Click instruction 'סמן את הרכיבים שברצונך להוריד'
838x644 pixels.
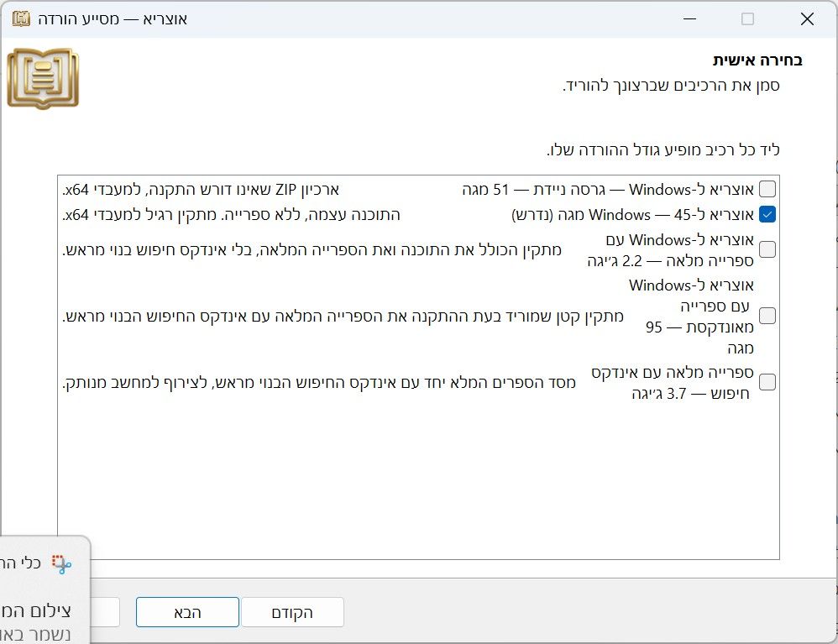coord(671,86)
